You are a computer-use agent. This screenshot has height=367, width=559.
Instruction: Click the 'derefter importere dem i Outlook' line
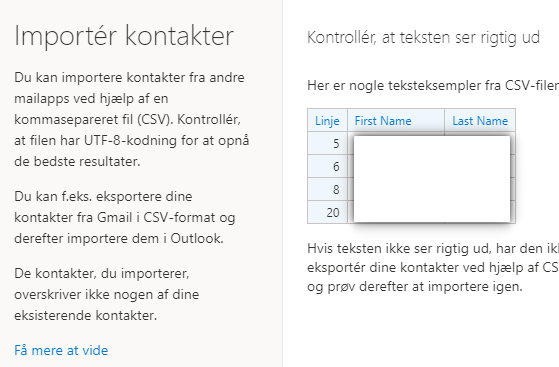(119, 238)
